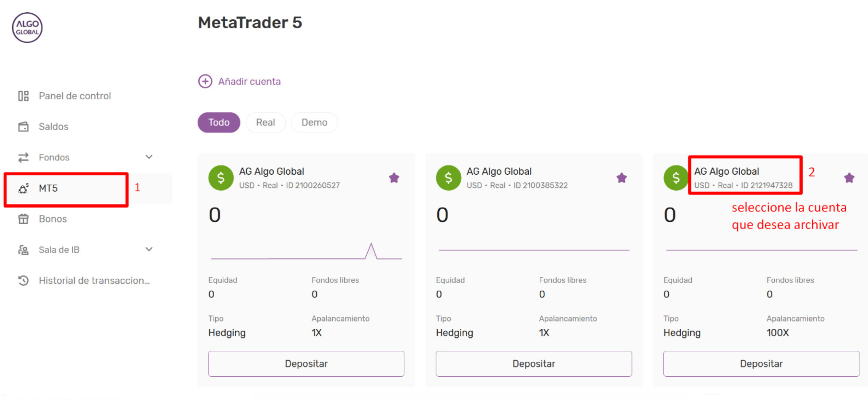Click the plus icon beside Añadir cuenta
The image size is (868, 400).
pos(205,81)
